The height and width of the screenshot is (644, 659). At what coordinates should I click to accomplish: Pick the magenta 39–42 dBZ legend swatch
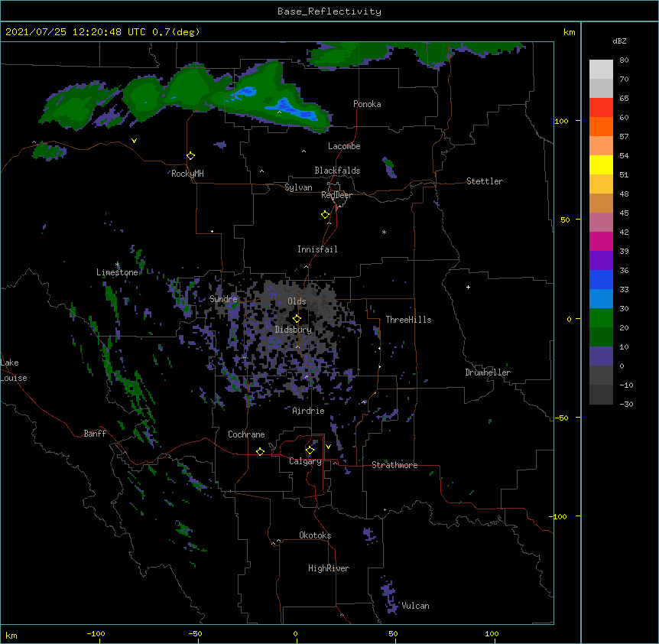pyautogui.click(x=601, y=241)
